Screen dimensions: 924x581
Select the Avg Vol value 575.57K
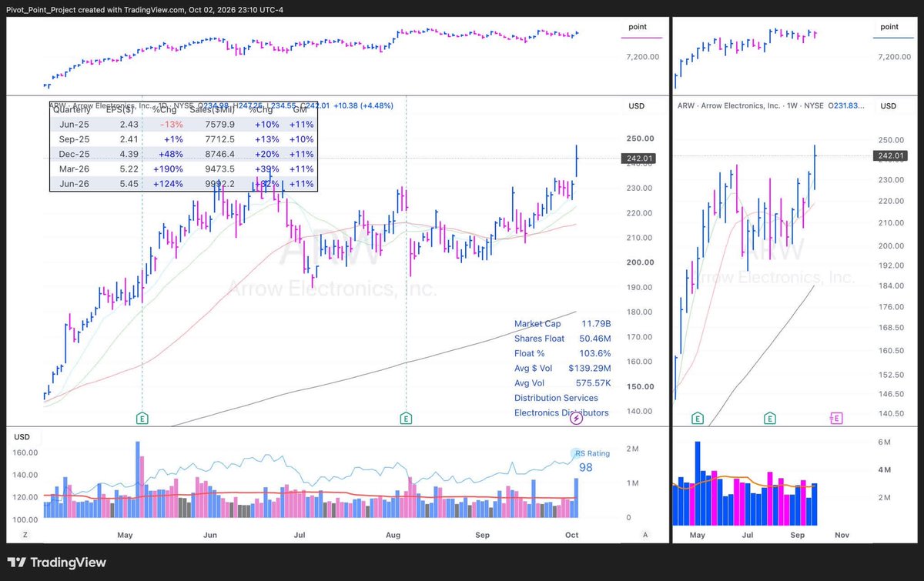(x=594, y=383)
